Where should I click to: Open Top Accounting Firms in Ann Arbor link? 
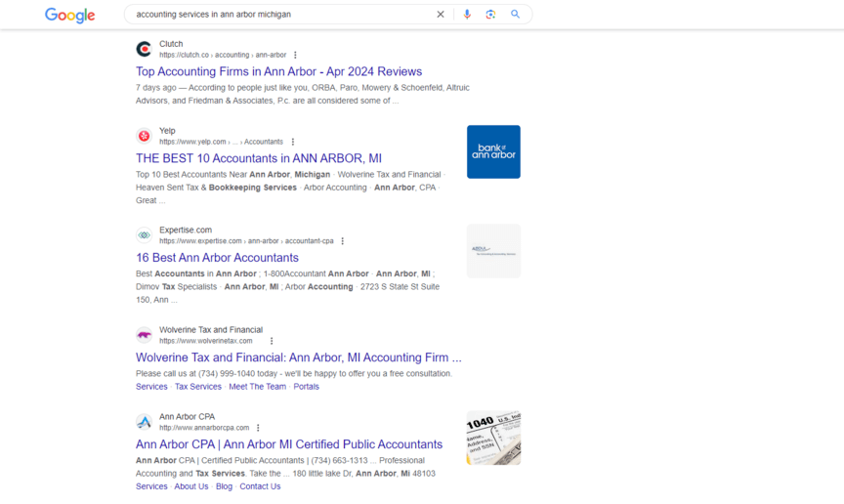278,71
